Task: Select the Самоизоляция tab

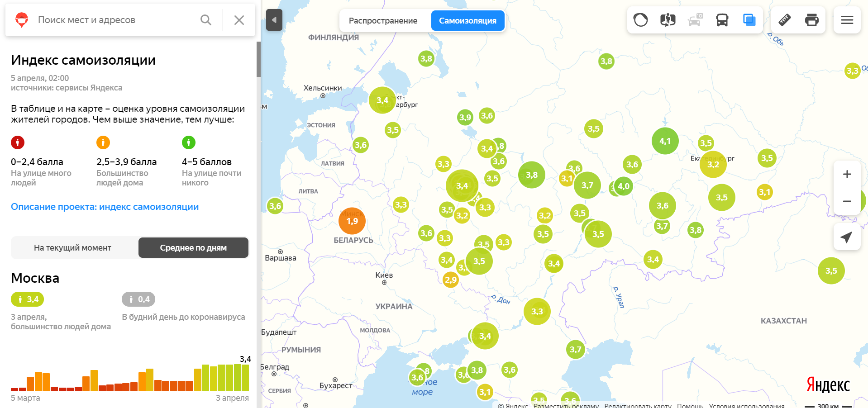Action: click(x=467, y=21)
